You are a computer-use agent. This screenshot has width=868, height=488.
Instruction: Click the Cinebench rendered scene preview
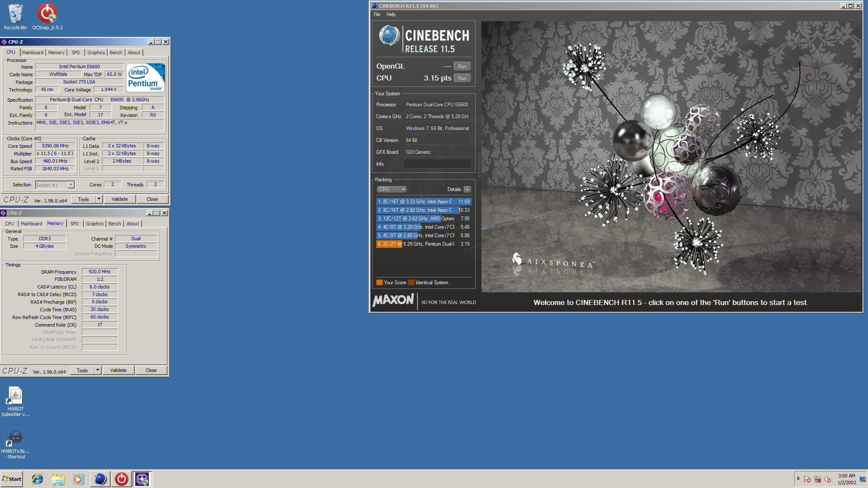tap(671, 157)
